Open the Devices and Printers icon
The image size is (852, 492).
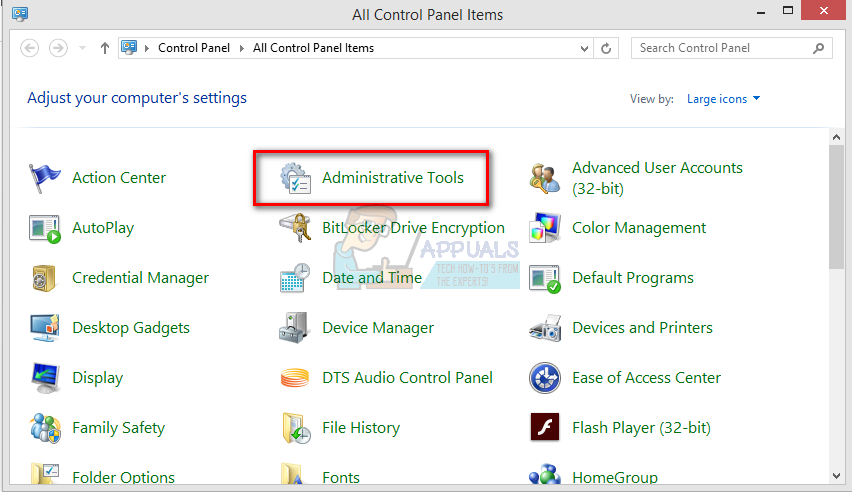tap(545, 328)
